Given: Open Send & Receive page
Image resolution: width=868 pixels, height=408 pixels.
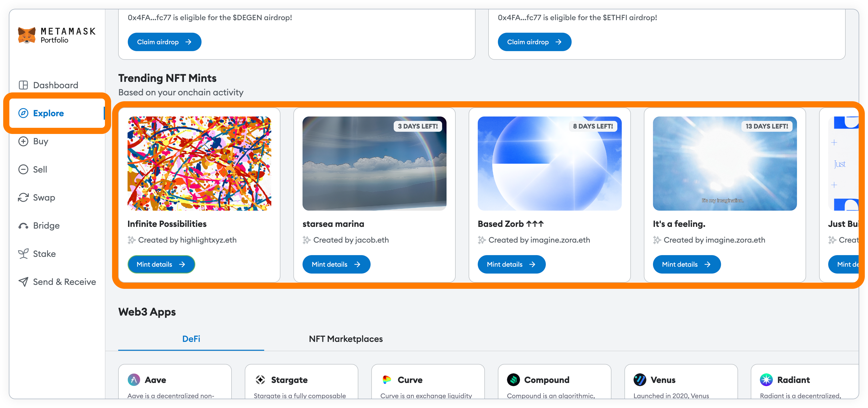Looking at the screenshot, I should tap(57, 282).
